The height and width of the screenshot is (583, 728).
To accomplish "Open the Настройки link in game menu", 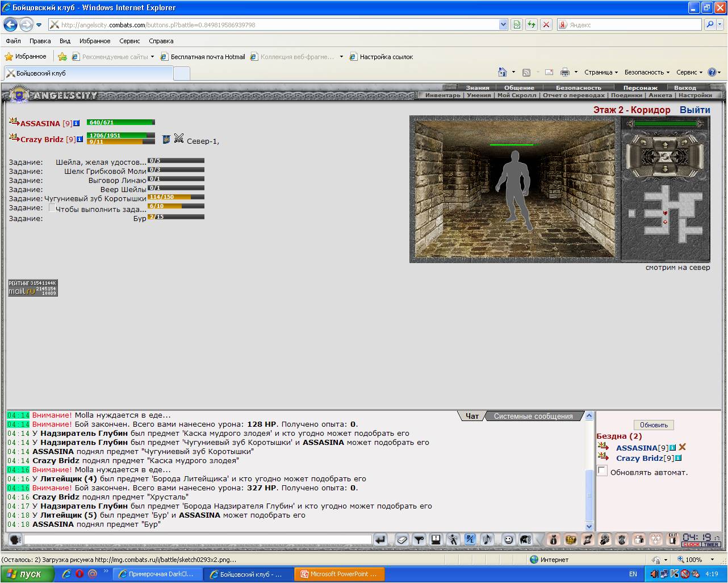I will 695,95.
